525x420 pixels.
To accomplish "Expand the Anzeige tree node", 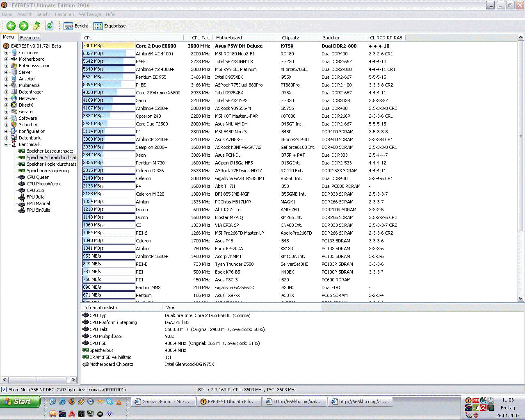I will click(x=6, y=79).
